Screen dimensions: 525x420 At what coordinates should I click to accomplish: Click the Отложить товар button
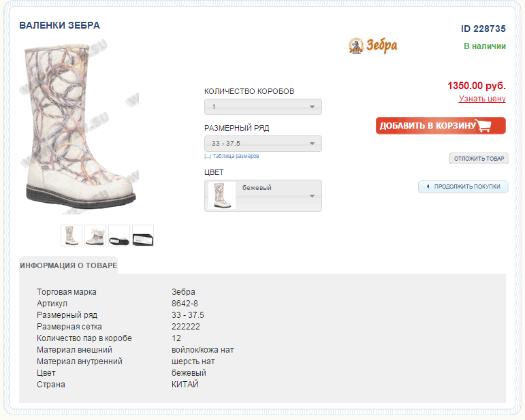[479, 159]
